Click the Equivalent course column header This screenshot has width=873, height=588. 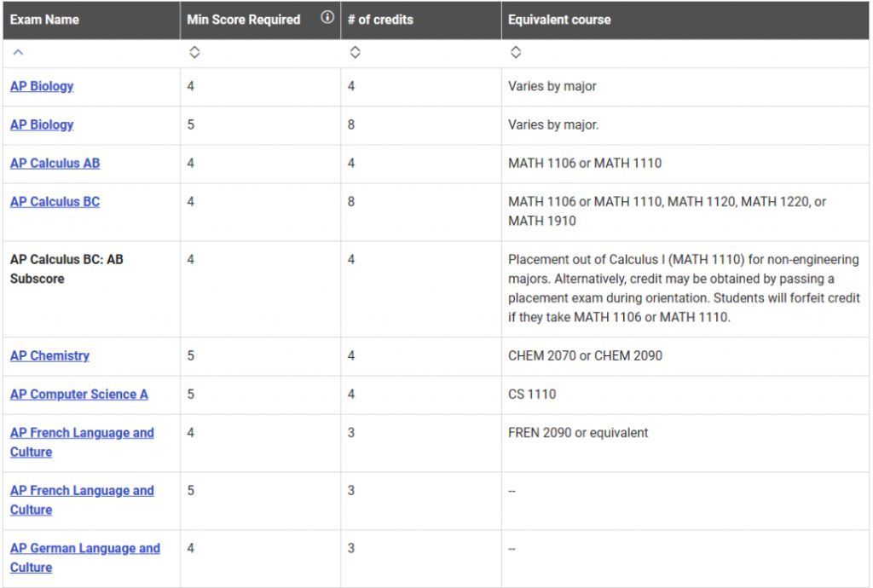tap(559, 20)
